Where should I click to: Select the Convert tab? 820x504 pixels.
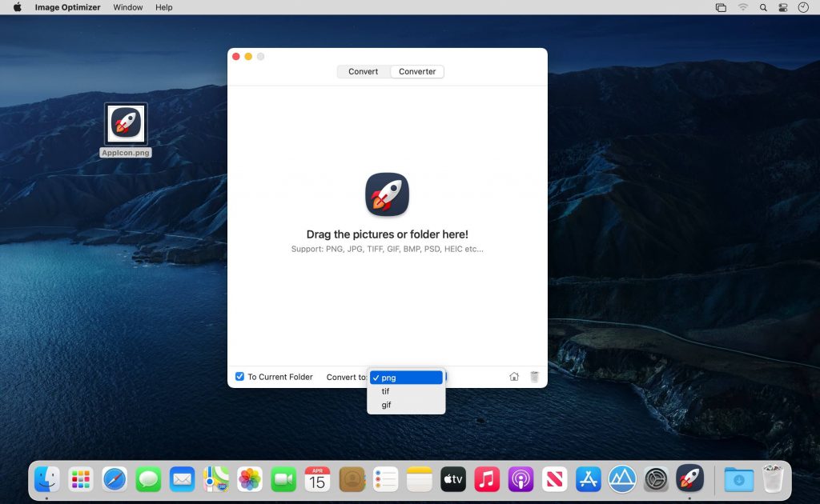tap(363, 71)
